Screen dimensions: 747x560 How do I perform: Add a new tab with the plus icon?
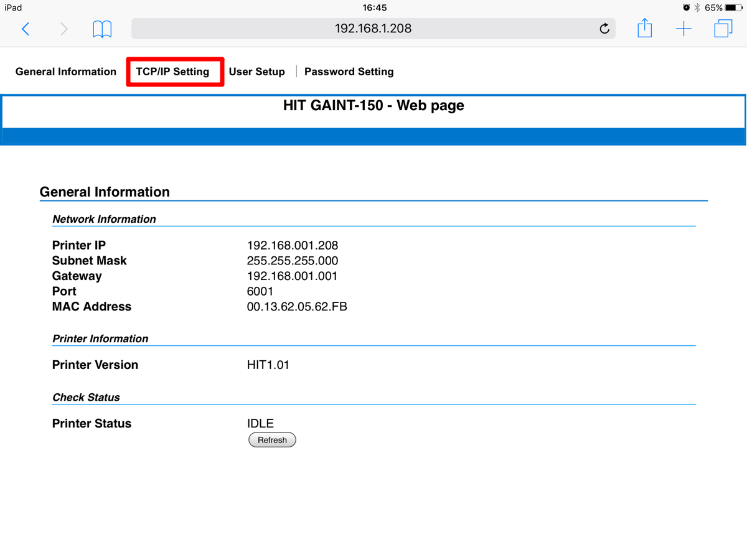[684, 29]
